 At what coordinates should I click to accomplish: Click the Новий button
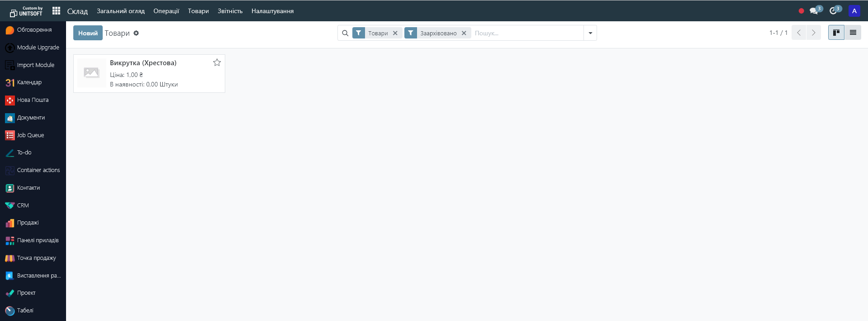tap(88, 33)
